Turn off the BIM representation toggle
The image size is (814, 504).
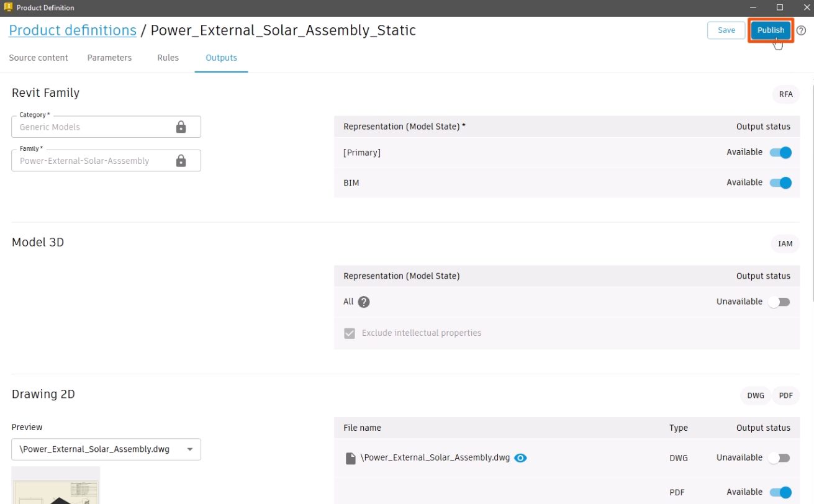coord(780,183)
